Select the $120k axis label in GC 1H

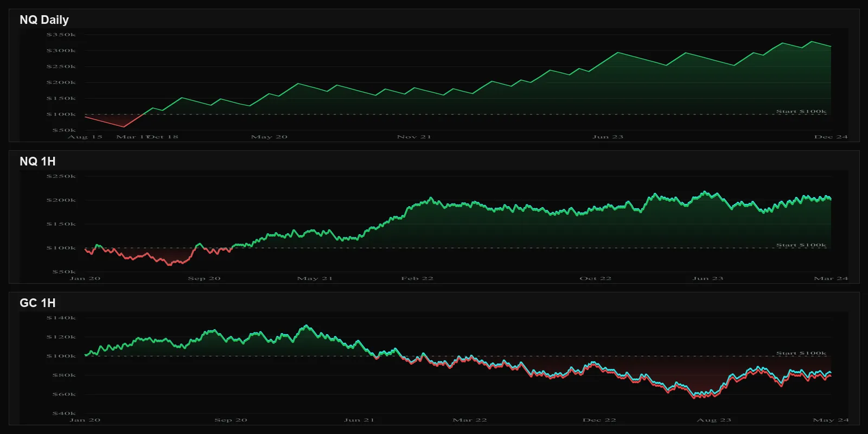[61, 337]
